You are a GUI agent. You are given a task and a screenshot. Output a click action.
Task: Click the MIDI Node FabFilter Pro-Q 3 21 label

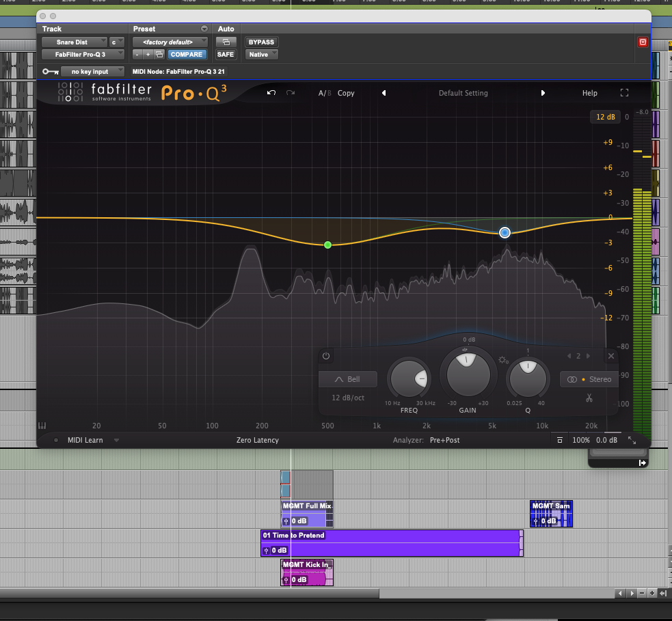(x=178, y=72)
